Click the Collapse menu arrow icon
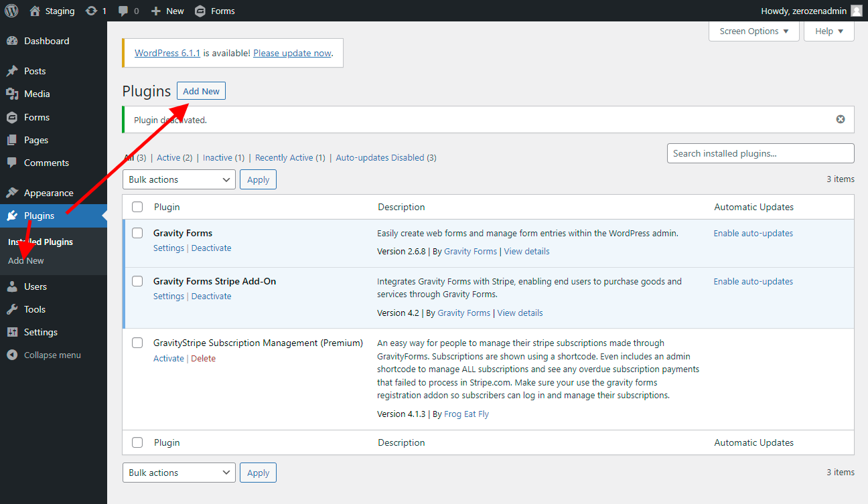This screenshot has width=868, height=504. [x=12, y=355]
